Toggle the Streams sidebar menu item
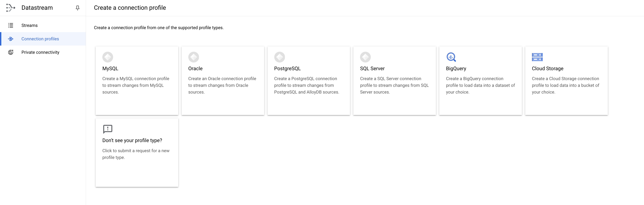Screen dimensions: 644x205 click(29, 25)
